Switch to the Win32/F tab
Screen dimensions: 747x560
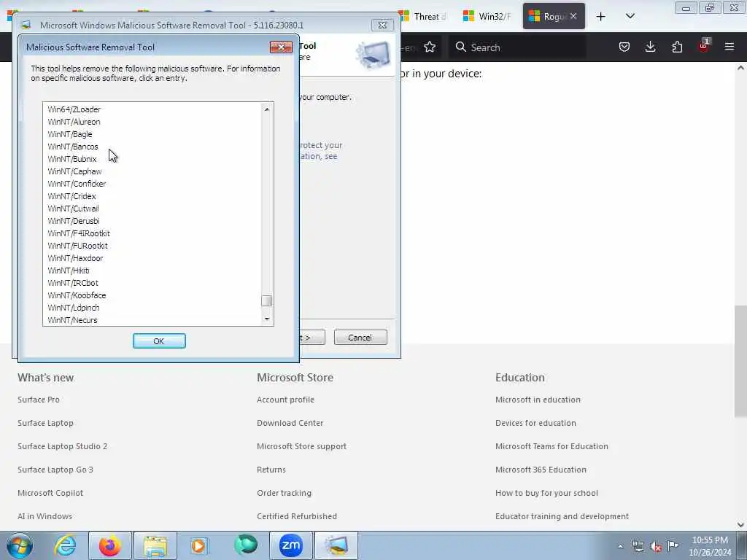pos(488,17)
